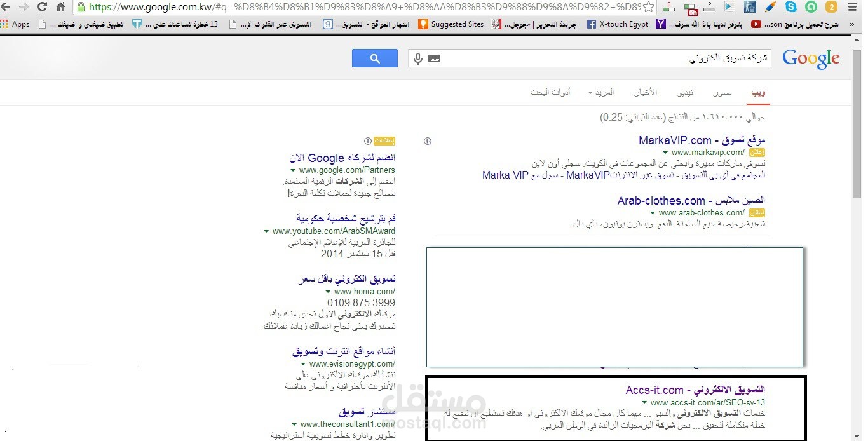This screenshot has width=868, height=441.
Task: Click the blue play arrow extension icon
Action: [x=729, y=7]
